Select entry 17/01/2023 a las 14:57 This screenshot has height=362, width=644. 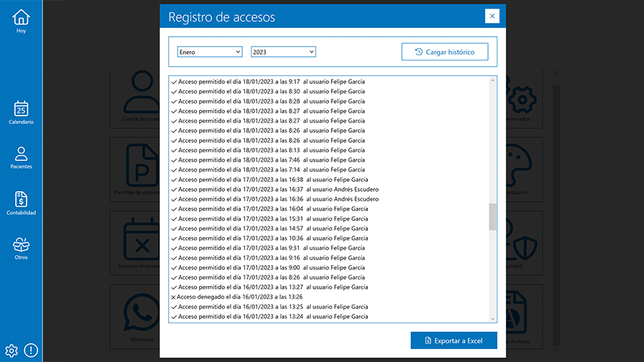[x=270, y=228]
